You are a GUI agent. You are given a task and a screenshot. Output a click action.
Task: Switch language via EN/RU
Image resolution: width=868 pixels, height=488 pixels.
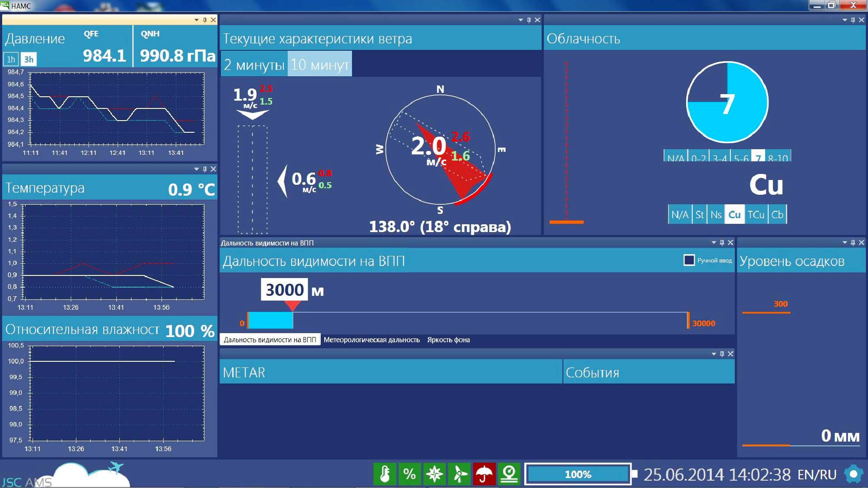(x=817, y=475)
